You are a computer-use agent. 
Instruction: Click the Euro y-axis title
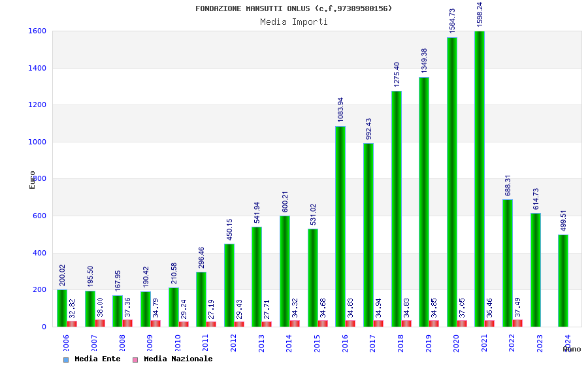click(32, 180)
